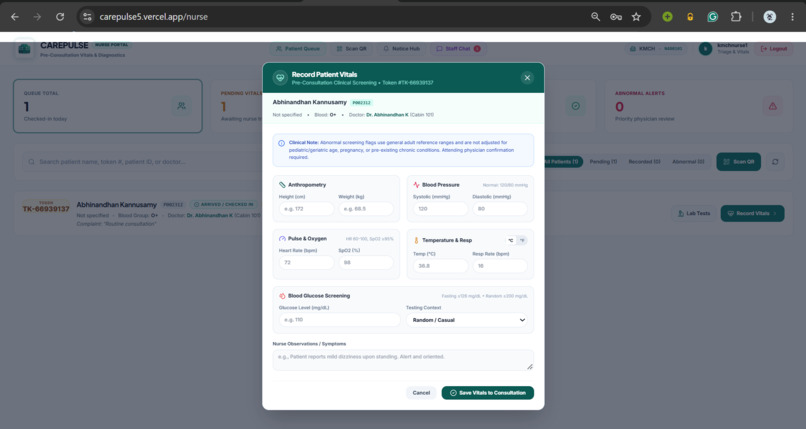Select the Abnormal Alerts card
806x429 pixels.
click(699, 106)
